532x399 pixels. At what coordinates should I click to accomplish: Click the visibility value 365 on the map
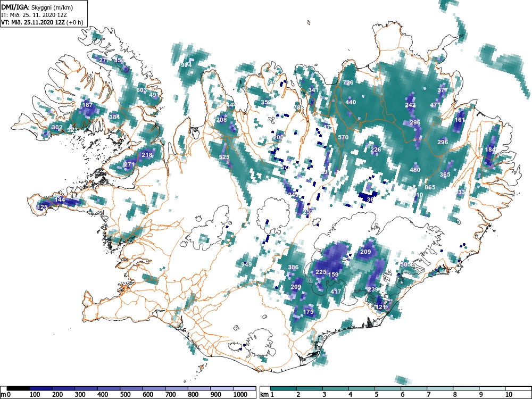(x=445, y=174)
